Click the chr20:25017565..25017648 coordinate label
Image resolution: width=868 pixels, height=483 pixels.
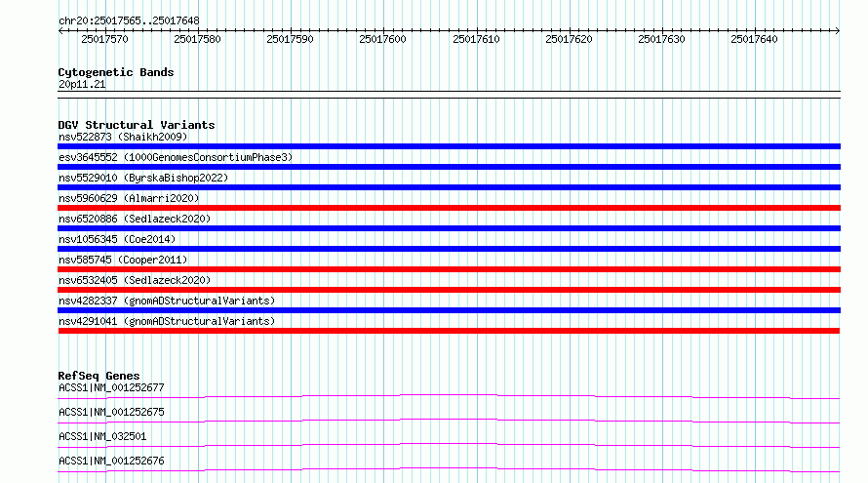click(129, 20)
